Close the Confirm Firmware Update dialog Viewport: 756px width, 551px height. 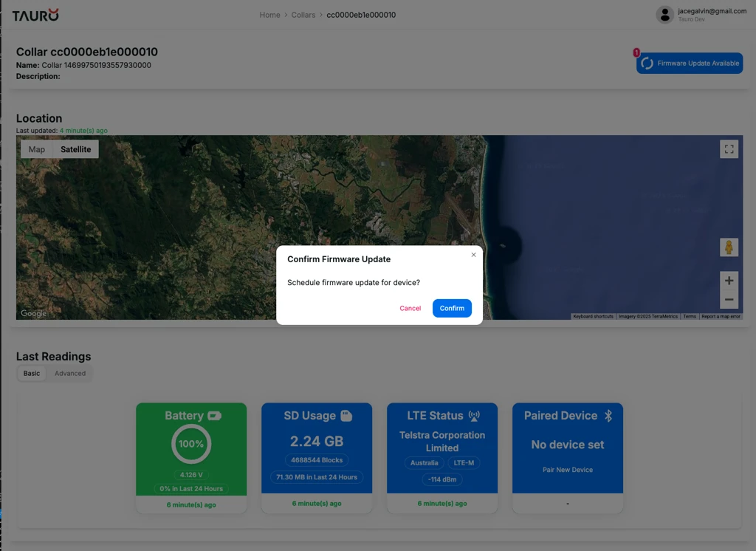(x=474, y=255)
